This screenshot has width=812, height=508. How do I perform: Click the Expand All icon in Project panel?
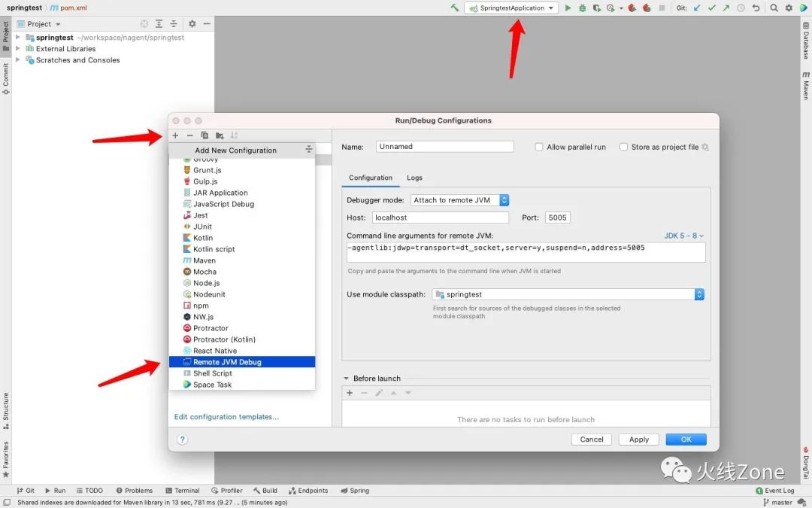[x=159, y=24]
